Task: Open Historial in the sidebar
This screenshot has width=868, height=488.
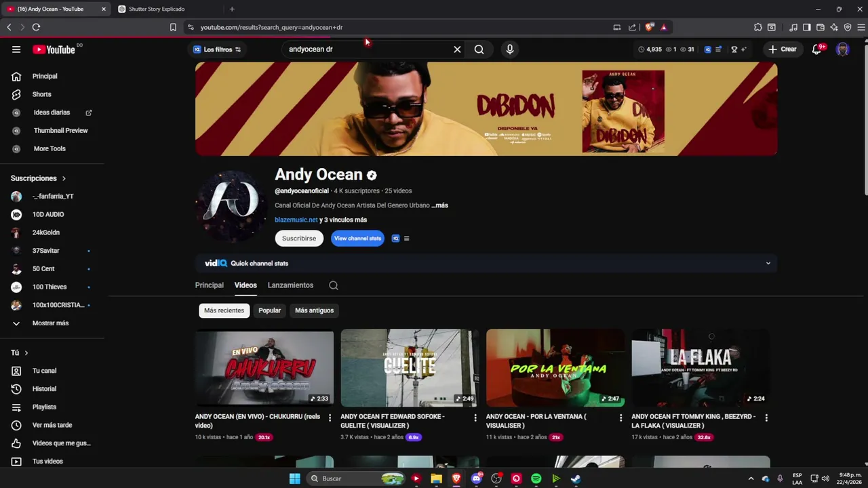Action: point(44,389)
